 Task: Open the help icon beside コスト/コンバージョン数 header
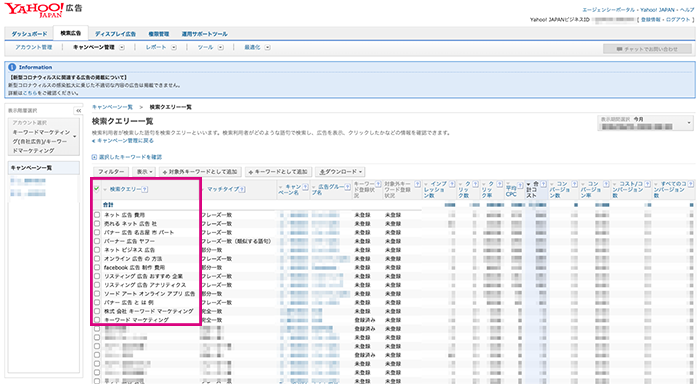[647, 184]
